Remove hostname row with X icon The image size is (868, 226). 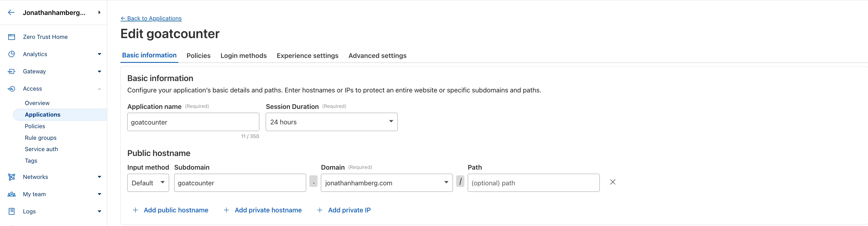pos(613,182)
